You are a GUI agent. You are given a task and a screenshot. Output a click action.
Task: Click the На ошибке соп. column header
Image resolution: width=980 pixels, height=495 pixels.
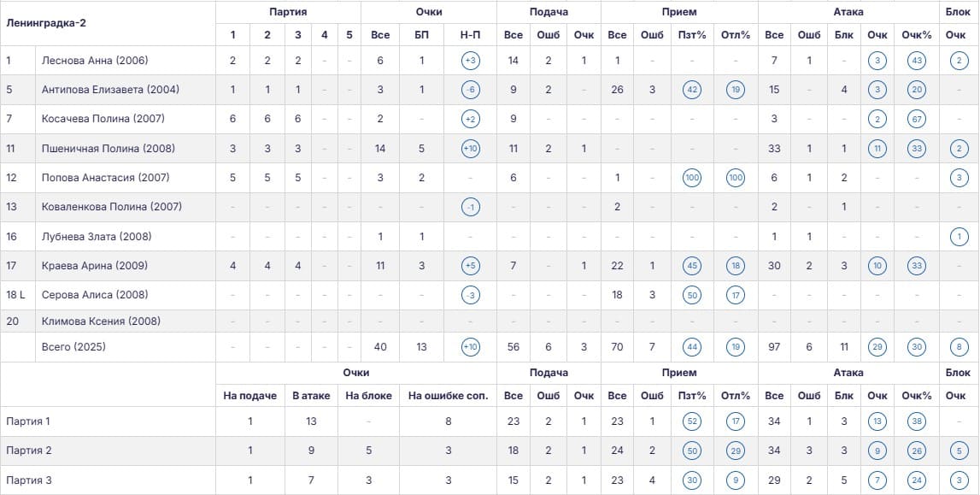click(448, 396)
